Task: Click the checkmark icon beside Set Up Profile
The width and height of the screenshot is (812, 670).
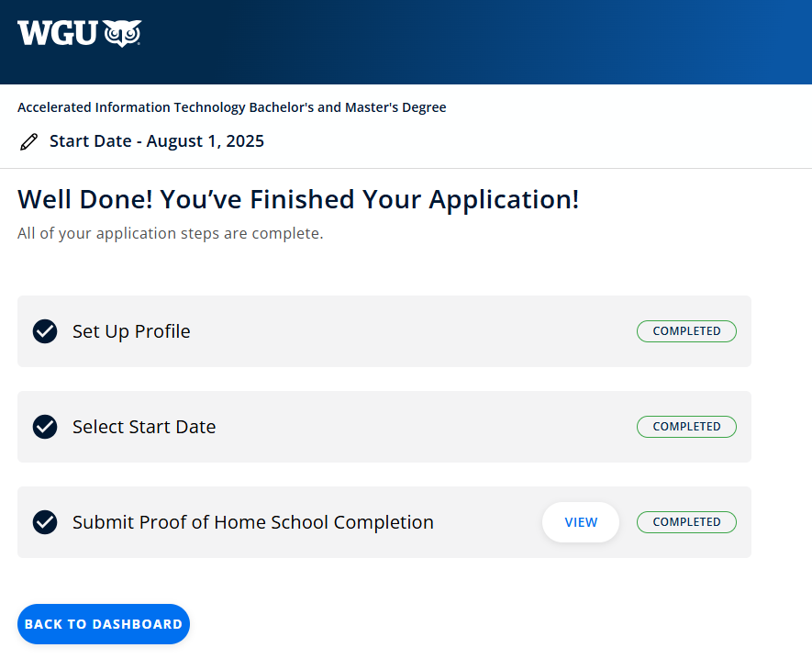Action: pyautogui.click(x=45, y=331)
